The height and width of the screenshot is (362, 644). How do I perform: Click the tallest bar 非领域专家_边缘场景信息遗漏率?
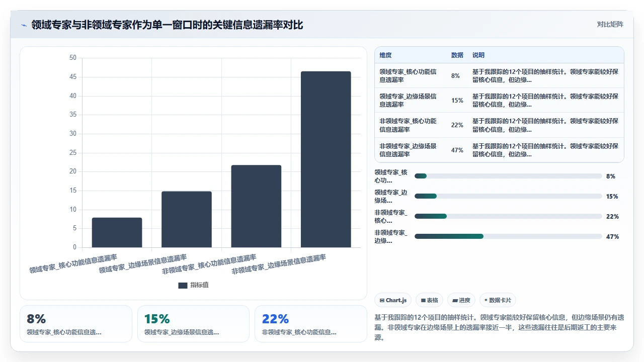pos(326,159)
